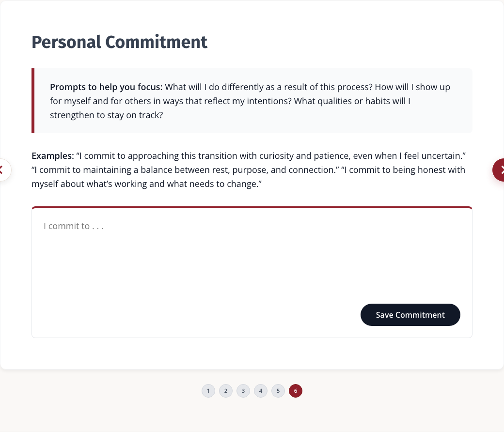This screenshot has width=504, height=432.
Task: Click the red top border of commitment box
Action: coord(252,207)
